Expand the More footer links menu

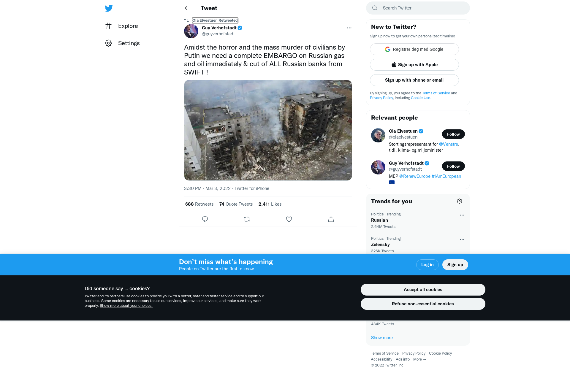pyautogui.click(x=420, y=359)
